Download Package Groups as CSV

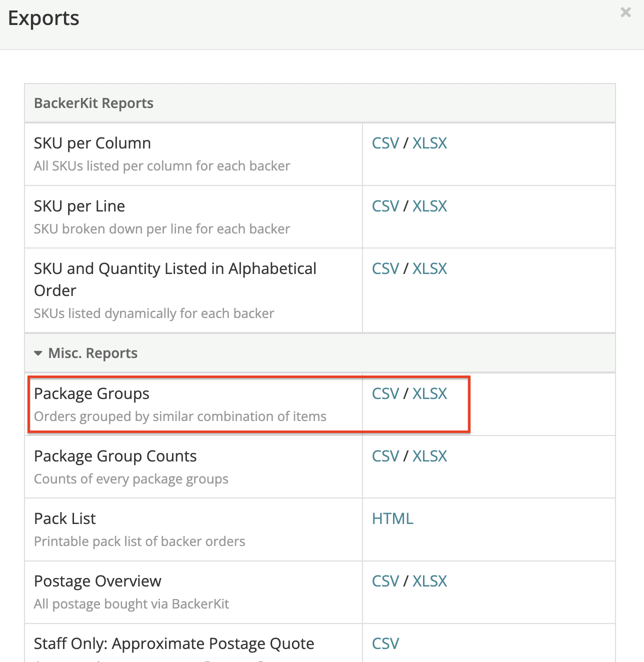[x=385, y=394]
